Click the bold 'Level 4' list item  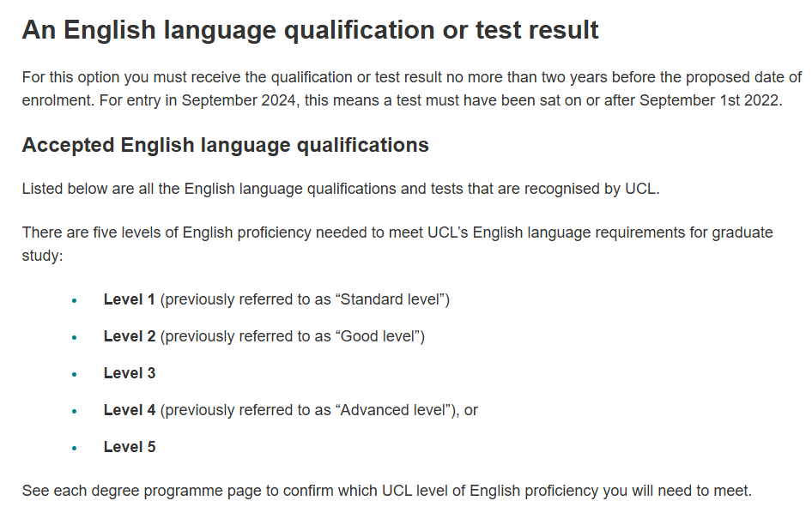click(x=130, y=410)
